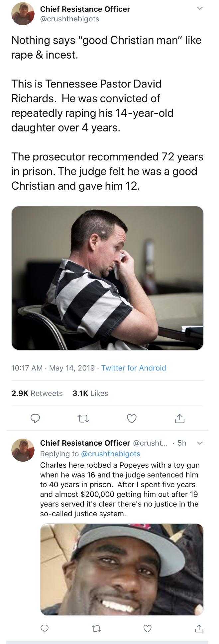Retweet the reply about Charles
The height and width of the screenshot is (644, 219).
pyautogui.click(x=96, y=628)
